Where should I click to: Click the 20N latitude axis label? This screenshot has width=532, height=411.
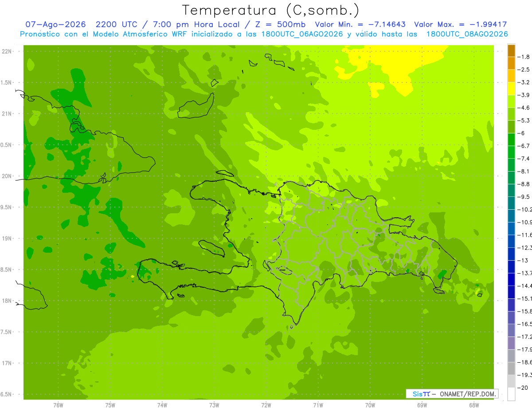pyautogui.click(x=7, y=176)
